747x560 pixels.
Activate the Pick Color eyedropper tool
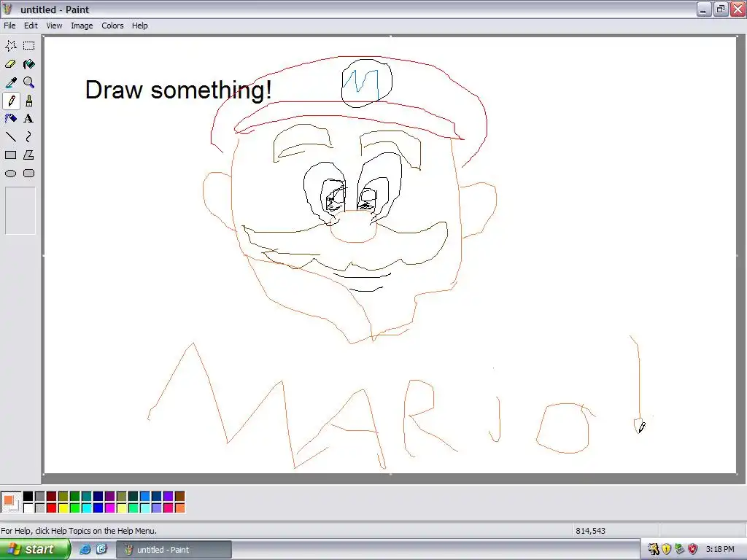pos(11,82)
